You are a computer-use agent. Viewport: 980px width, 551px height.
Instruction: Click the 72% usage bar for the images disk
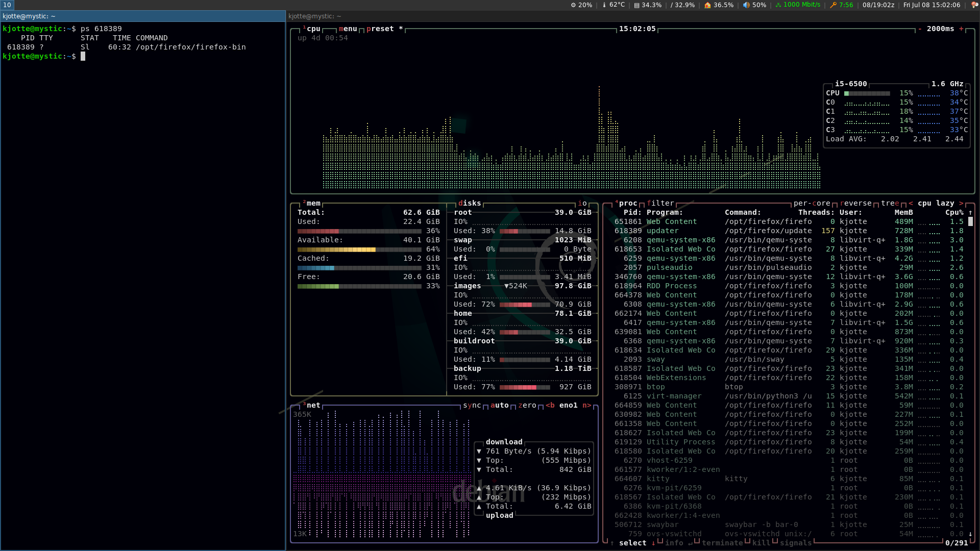(x=526, y=304)
